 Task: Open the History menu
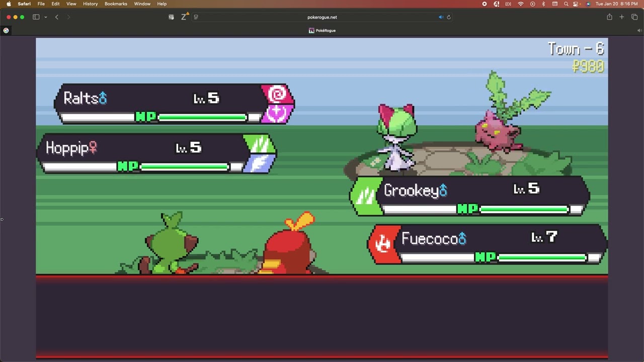coord(91,4)
